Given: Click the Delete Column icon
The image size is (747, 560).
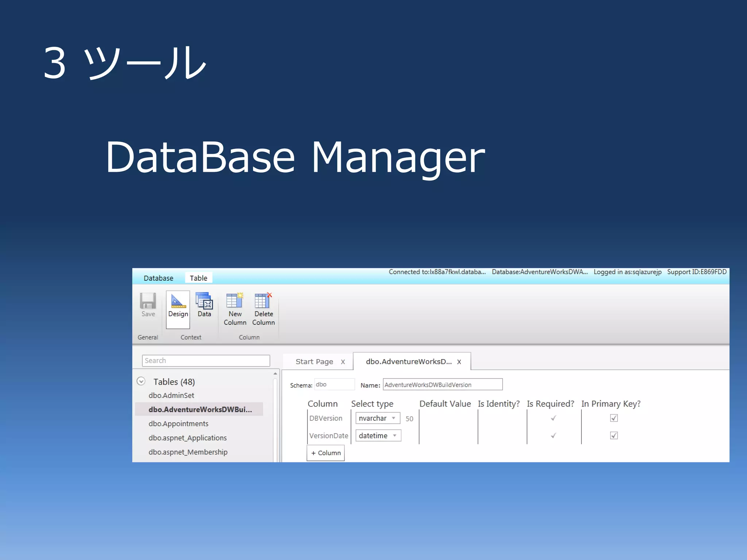Looking at the screenshot, I should [x=263, y=300].
